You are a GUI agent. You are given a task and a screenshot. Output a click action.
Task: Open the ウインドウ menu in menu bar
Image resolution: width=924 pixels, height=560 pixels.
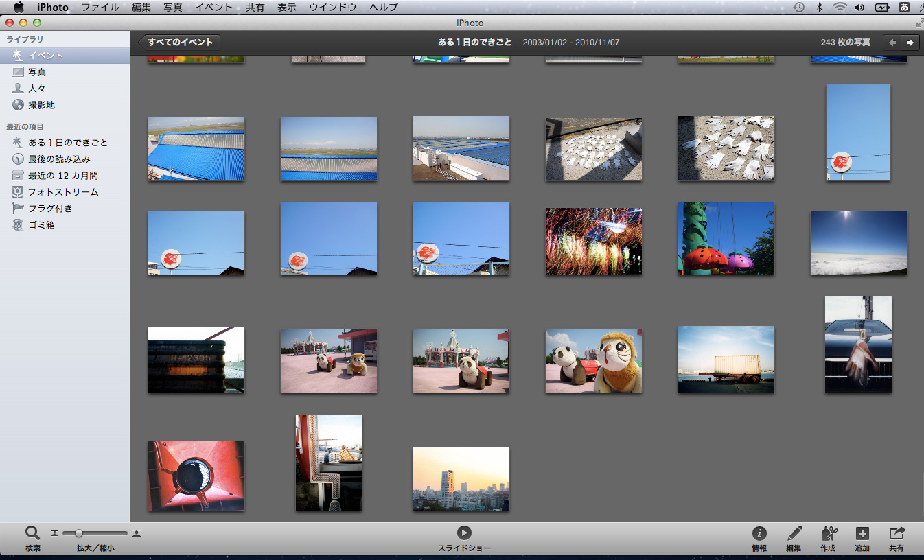[x=332, y=7]
